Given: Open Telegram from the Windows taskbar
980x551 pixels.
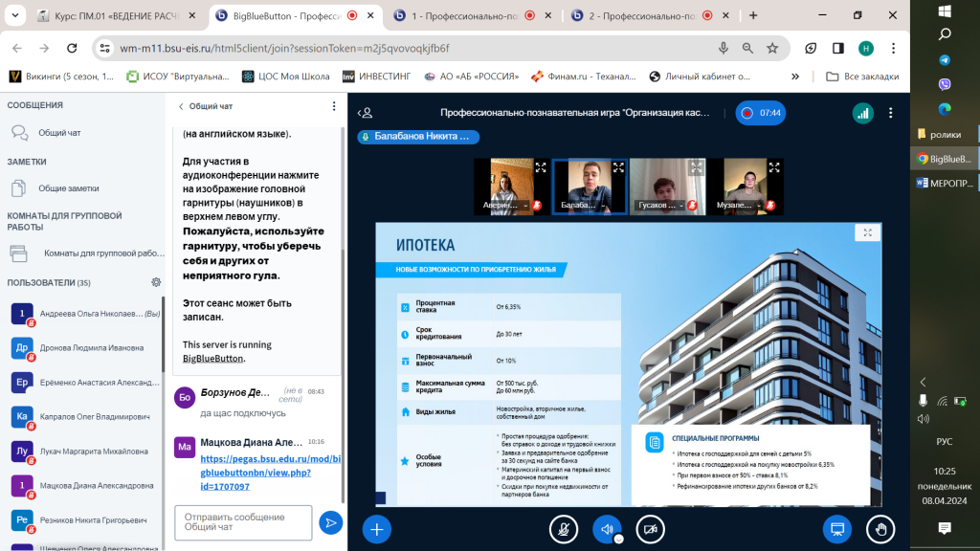Looking at the screenshot, I should [945, 60].
